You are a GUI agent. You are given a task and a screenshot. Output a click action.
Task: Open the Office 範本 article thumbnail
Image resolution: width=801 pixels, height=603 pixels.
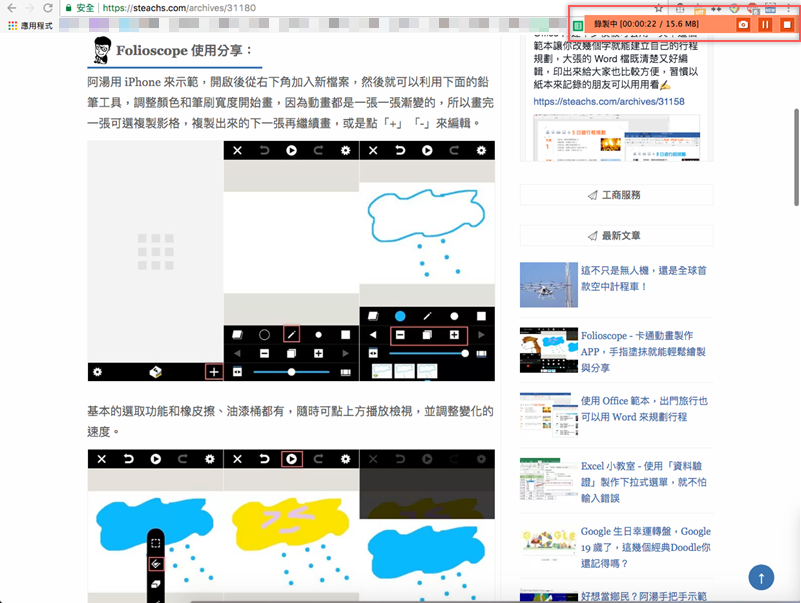click(x=549, y=415)
